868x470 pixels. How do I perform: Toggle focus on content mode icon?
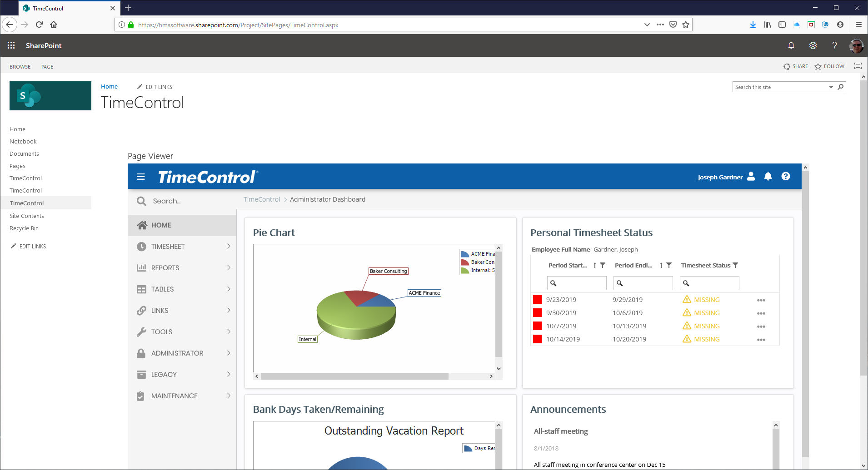tap(858, 66)
